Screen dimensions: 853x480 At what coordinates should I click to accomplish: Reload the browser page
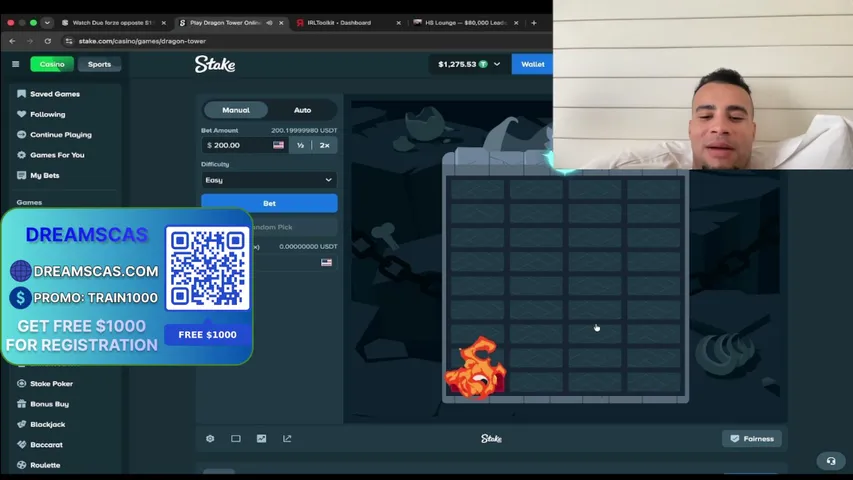(48, 41)
